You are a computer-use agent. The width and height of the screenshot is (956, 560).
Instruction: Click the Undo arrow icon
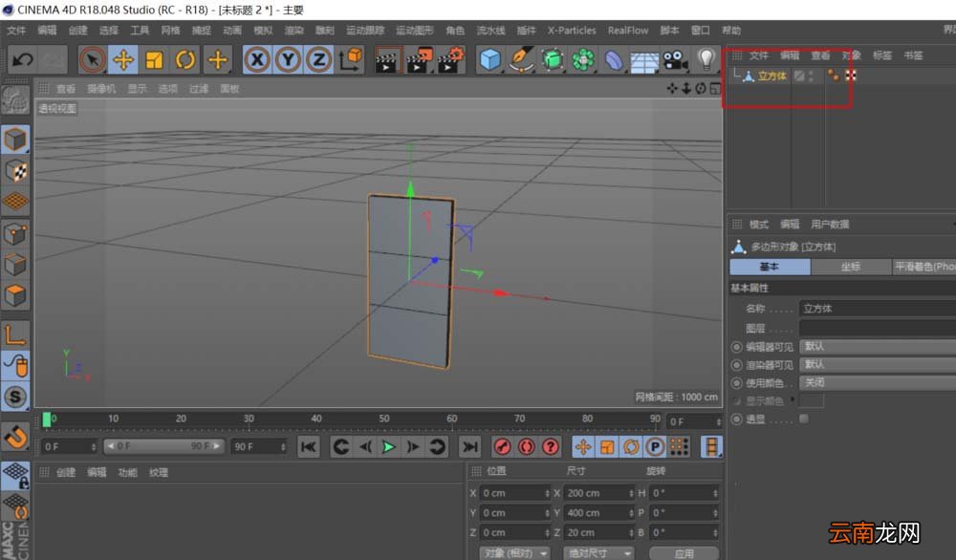click(23, 59)
